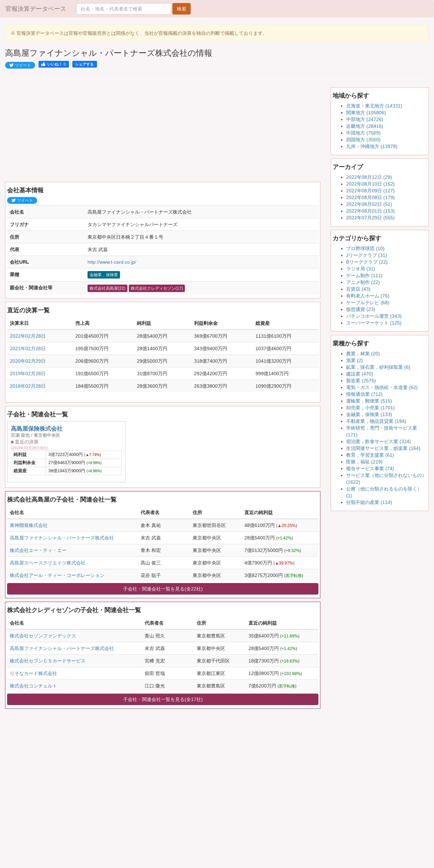
Task: Browse 四国地方 region
Action: 363,140
